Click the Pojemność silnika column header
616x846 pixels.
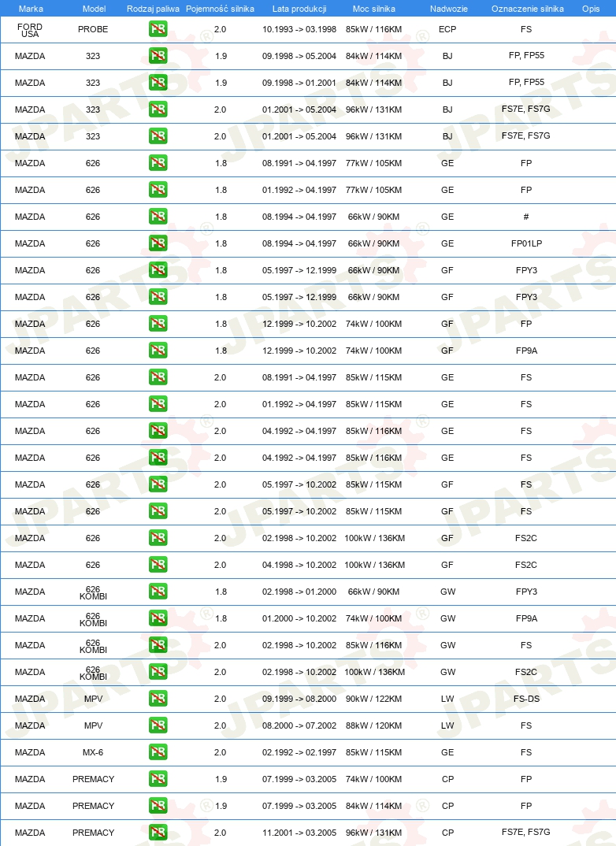click(x=220, y=9)
